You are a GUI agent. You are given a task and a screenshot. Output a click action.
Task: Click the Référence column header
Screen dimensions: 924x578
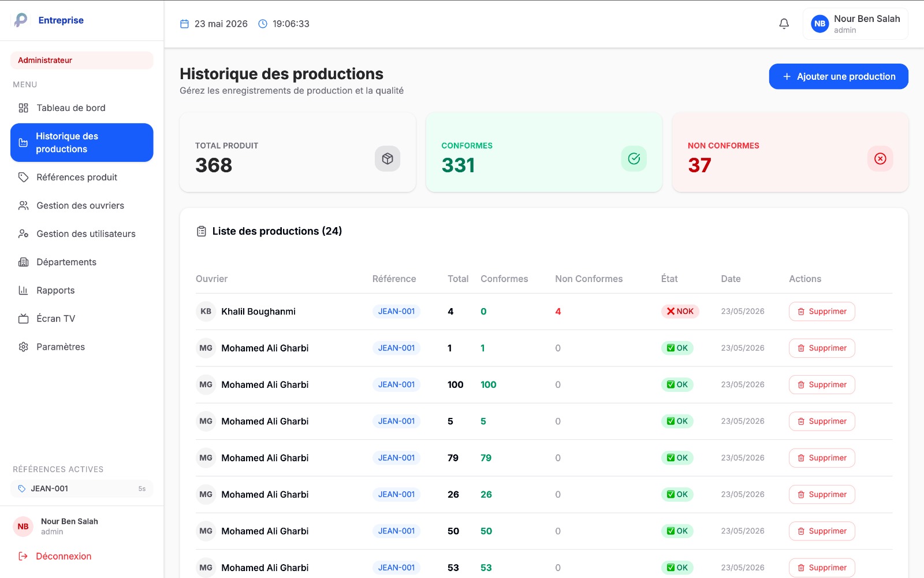(394, 279)
